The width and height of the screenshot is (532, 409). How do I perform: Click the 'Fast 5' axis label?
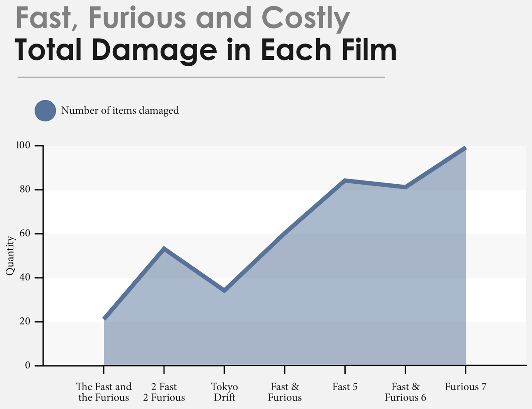pos(345,387)
